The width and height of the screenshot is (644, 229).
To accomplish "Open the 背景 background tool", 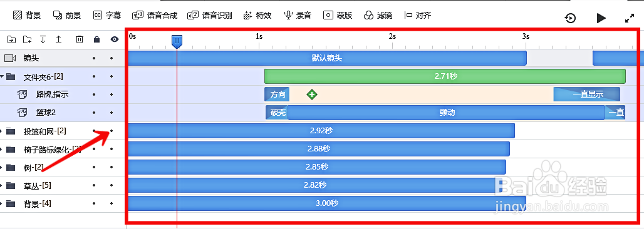I will (x=27, y=16).
